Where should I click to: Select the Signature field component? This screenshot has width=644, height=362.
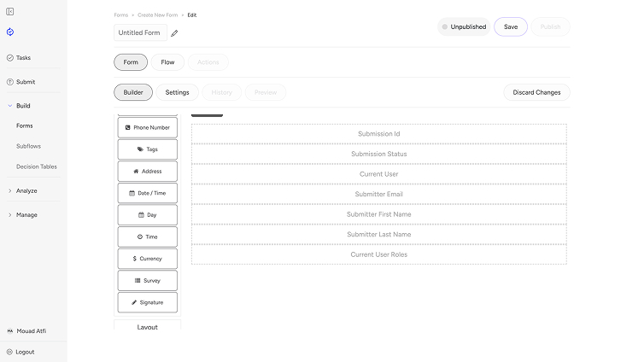(x=147, y=302)
